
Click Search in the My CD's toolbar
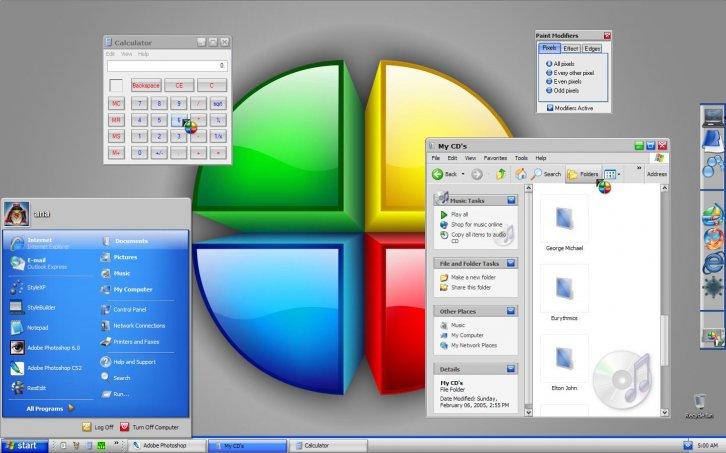(546, 174)
